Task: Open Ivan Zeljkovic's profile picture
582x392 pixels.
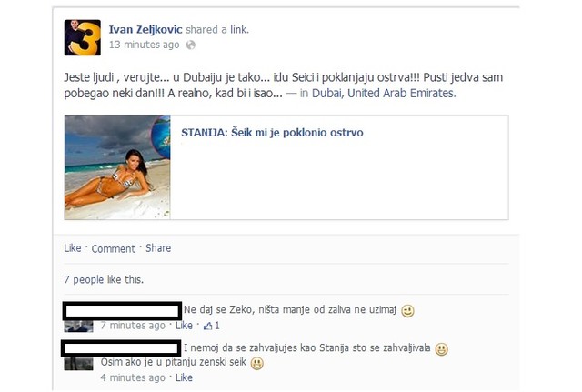Action: coord(82,37)
